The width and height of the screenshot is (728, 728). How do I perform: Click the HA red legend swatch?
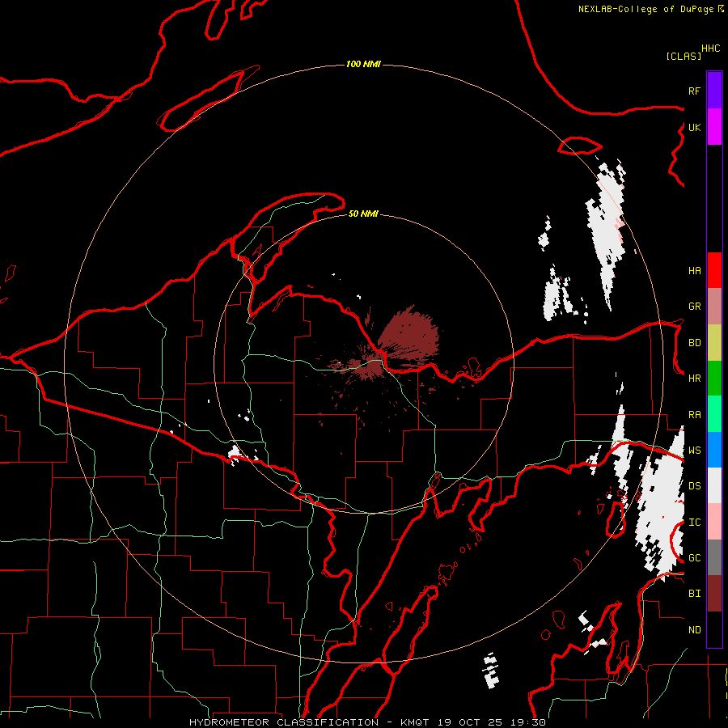pos(714,270)
